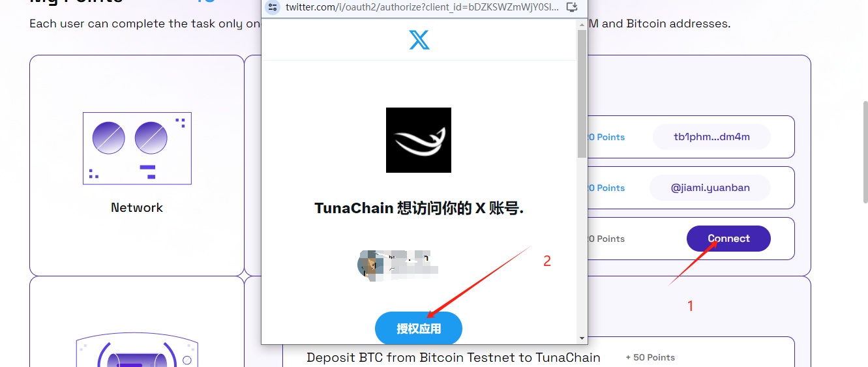Image resolution: width=868 pixels, height=367 pixels.
Task: Click the popup scrollbar down arrow
Action: coord(582,338)
